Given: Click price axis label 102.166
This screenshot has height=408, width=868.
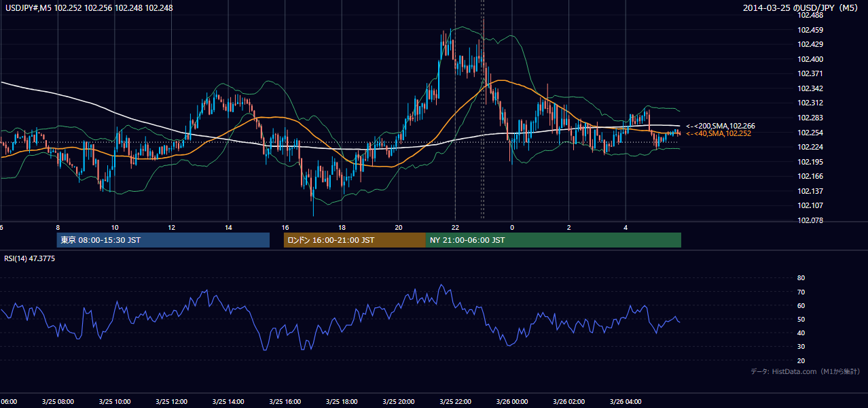Looking at the screenshot, I should tap(811, 176).
